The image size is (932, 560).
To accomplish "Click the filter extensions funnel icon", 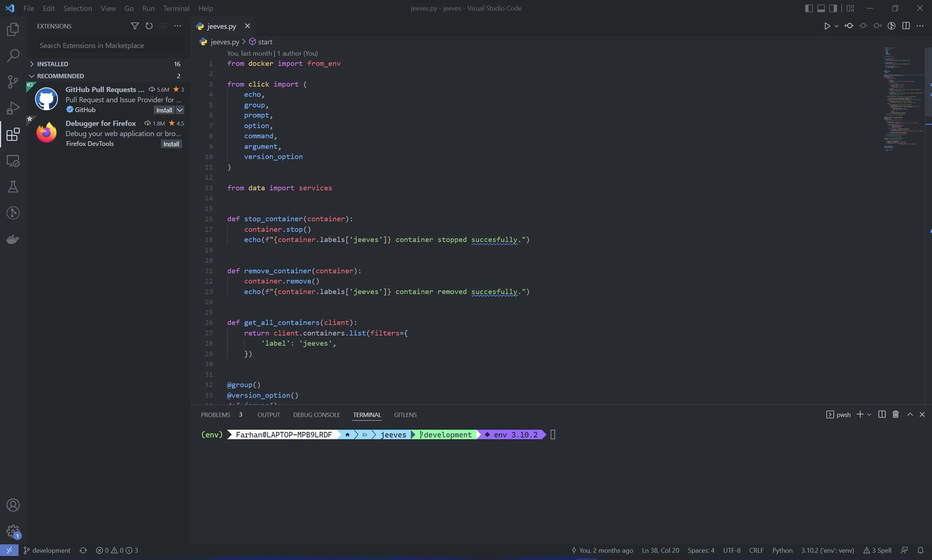I will tap(134, 26).
